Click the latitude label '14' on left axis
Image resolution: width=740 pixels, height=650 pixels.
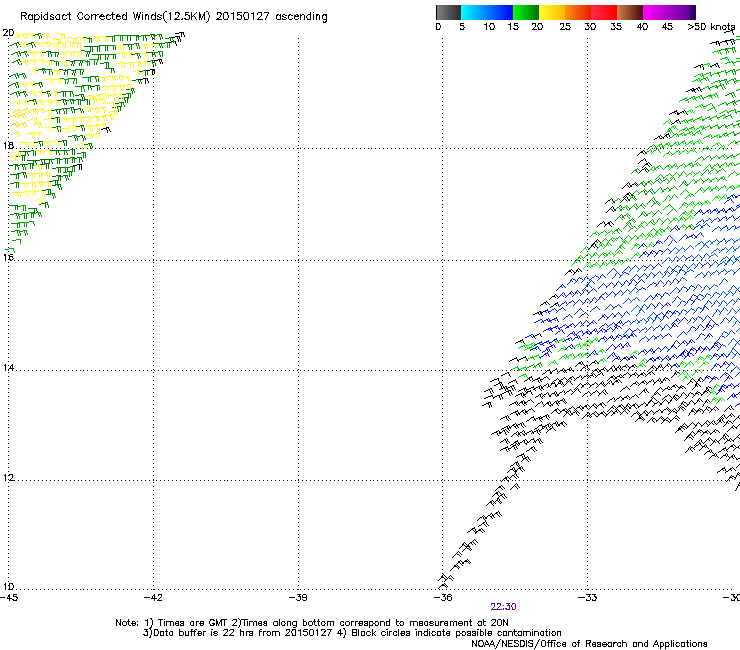(8, 368)
